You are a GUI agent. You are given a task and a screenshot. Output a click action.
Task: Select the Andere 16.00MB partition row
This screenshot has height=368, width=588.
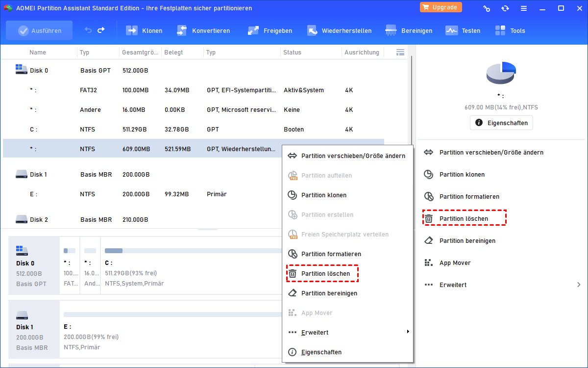194,110
